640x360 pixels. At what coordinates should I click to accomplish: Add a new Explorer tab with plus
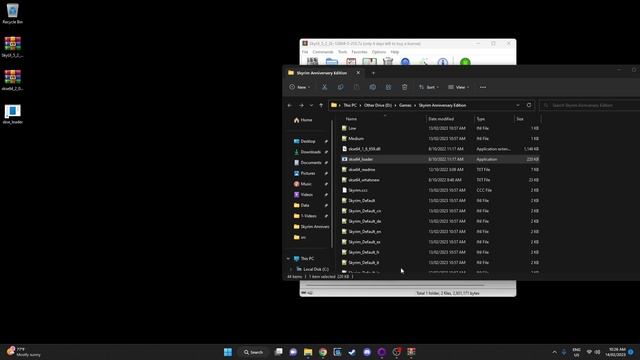pos(373,73)
